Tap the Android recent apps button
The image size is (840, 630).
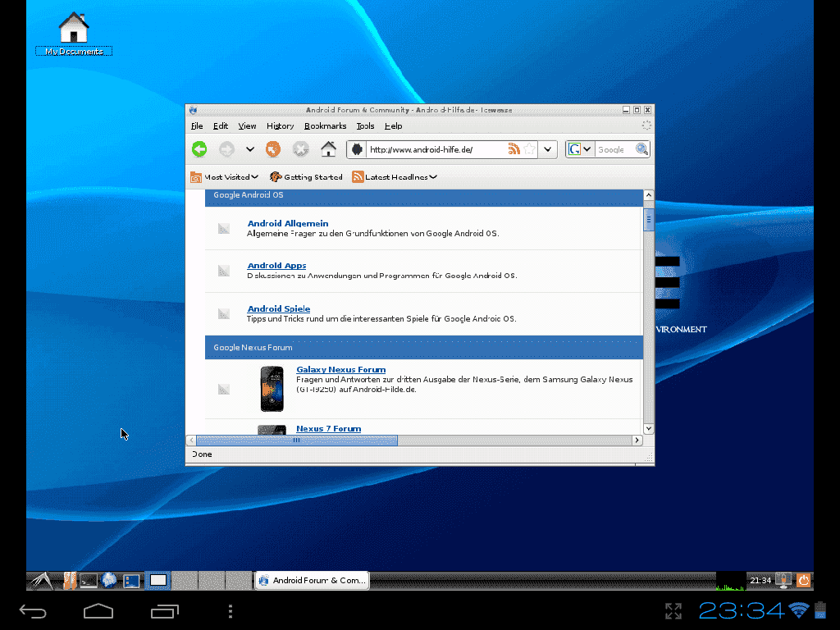pyautogui.click(x=164, y=611)
